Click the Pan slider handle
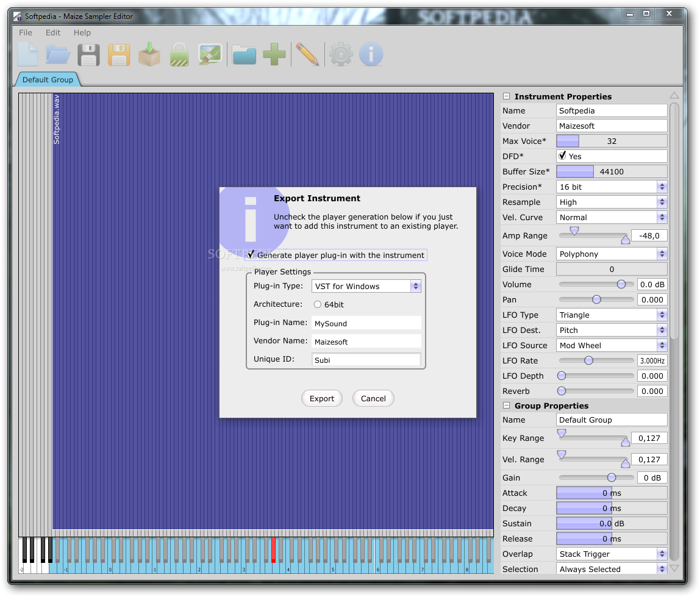This screenshot has height=597, width=700. coord(596,299)
